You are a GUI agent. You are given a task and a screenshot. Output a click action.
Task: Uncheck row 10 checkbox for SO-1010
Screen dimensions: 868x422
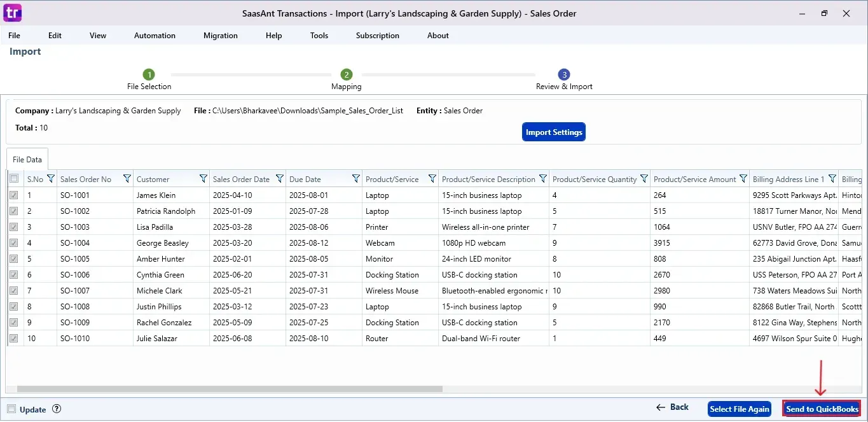(14, 339)
